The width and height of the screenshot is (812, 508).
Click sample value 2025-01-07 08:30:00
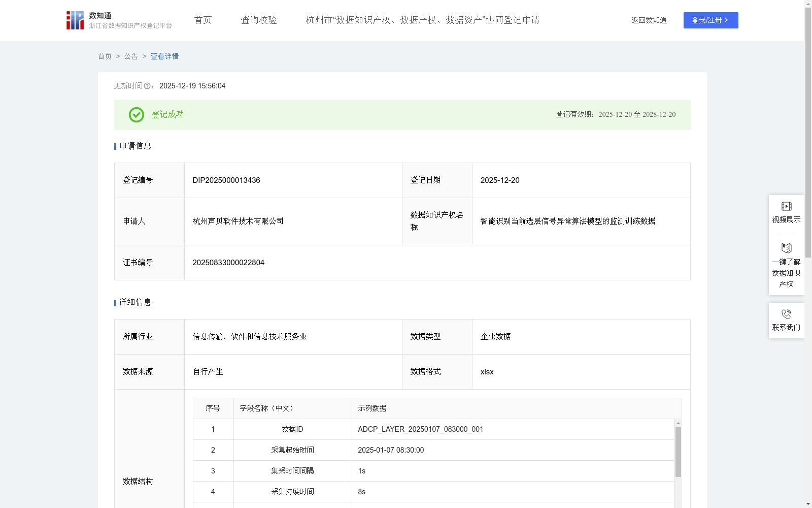coord(391,450)
